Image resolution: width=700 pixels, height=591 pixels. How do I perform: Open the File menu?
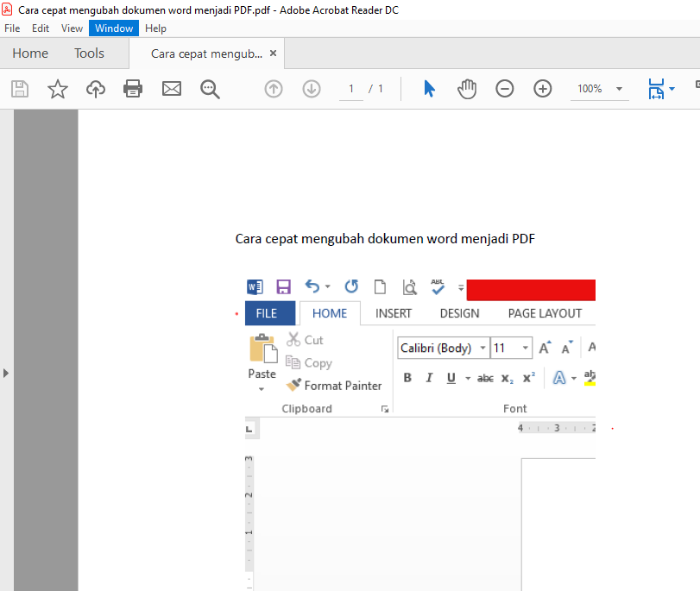pyautogui.click(x=12, y=28)
